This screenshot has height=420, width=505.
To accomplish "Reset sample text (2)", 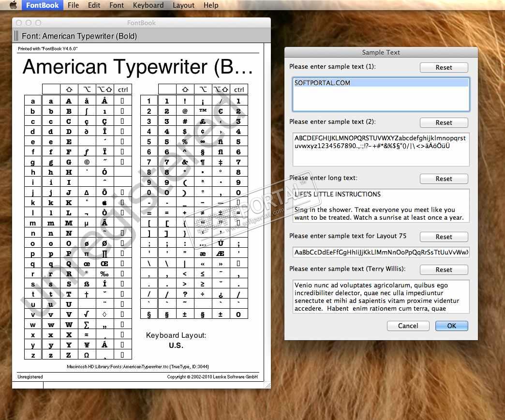I will click(444, 122).
